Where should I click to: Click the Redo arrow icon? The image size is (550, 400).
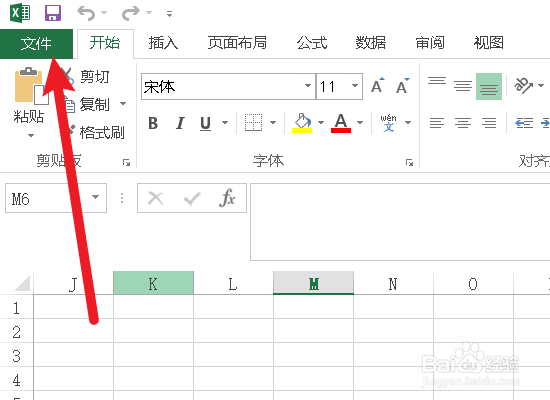(130, 13)
